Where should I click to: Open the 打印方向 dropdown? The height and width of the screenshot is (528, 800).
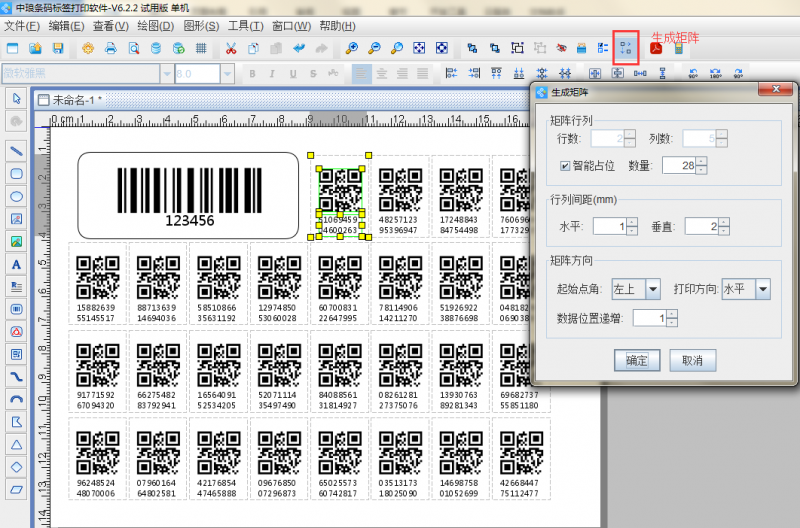pos(762,289)
